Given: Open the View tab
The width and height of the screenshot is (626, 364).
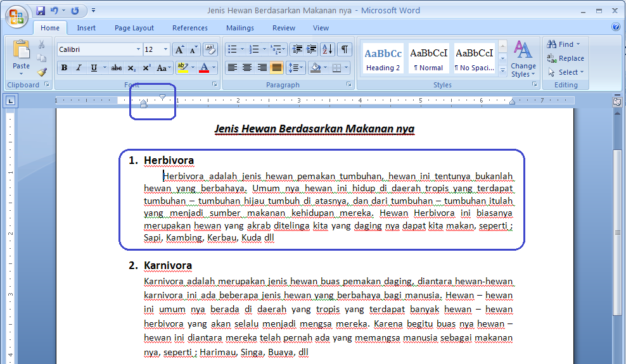Looking at the screenshot, I should click(x=321, y=28).
